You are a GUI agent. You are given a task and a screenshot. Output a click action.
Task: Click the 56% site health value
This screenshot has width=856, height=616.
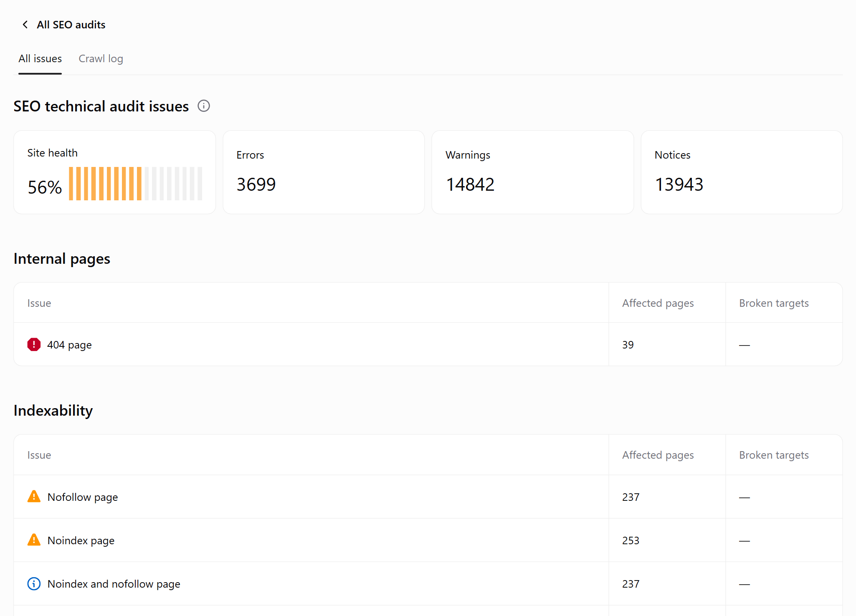click(x=45, y=187)
